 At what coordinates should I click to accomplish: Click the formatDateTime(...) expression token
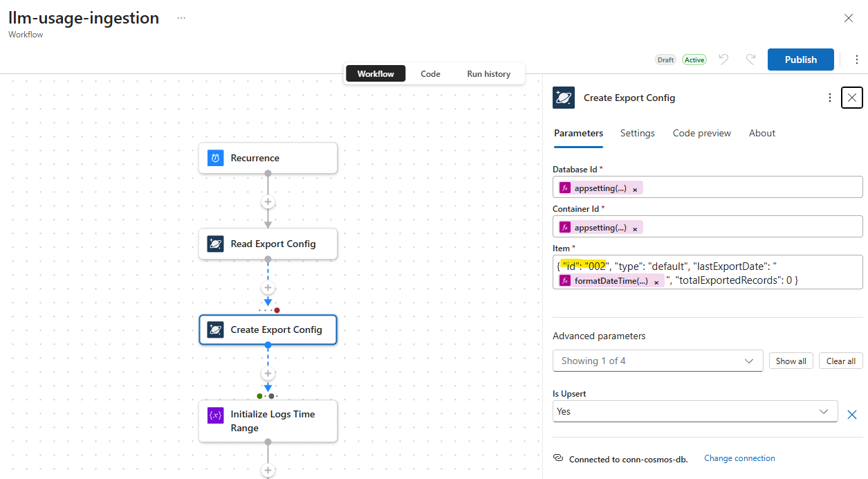[x=612, y=281]
